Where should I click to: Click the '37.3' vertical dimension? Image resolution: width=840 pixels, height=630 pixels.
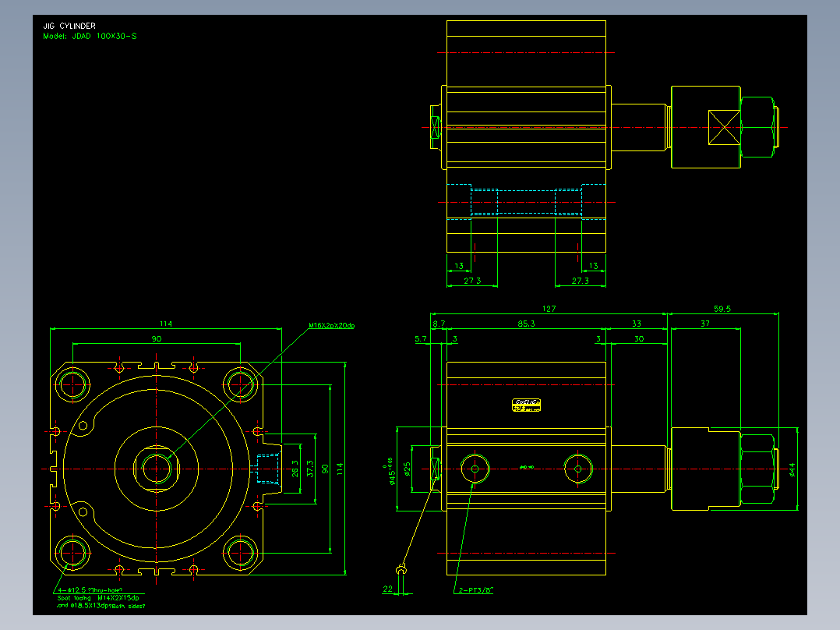(x=310, y=469)
